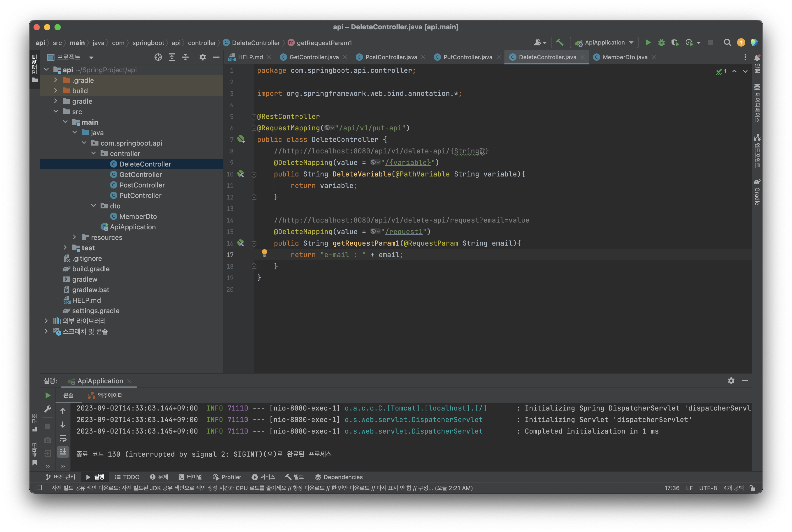This screenshot has width=792, height=532.
Task: Open the 터미널 tool window tab
Action: coord(190,477)
